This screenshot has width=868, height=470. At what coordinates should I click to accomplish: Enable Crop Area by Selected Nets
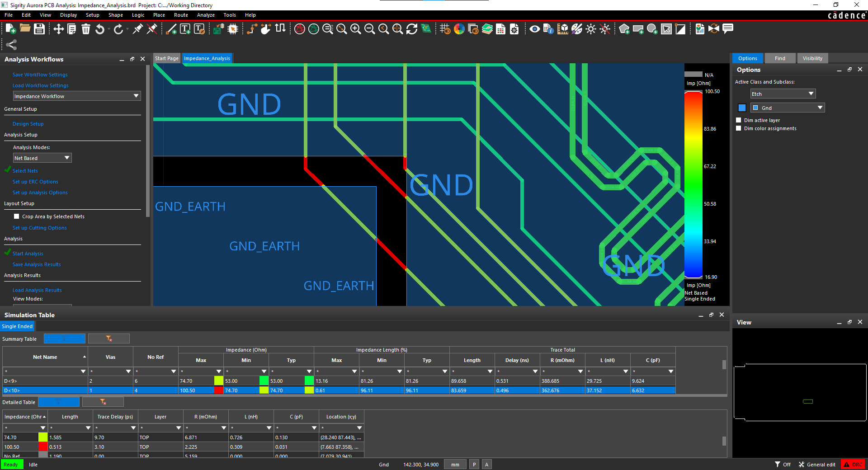tap(17, 216)
